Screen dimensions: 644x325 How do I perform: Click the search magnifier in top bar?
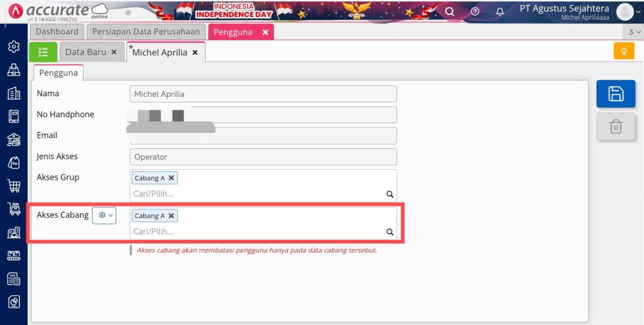450,11
